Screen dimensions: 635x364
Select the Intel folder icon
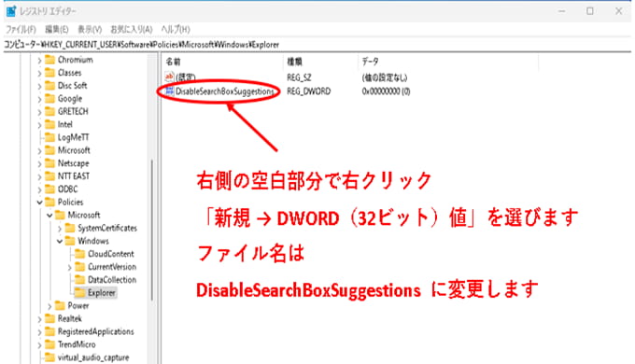coord(49,125)
